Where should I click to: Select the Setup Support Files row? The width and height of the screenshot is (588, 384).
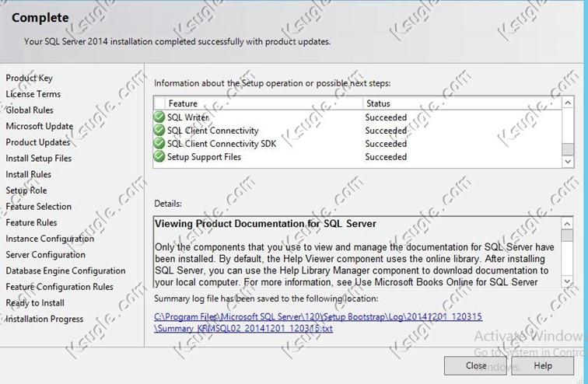point(357,156)
